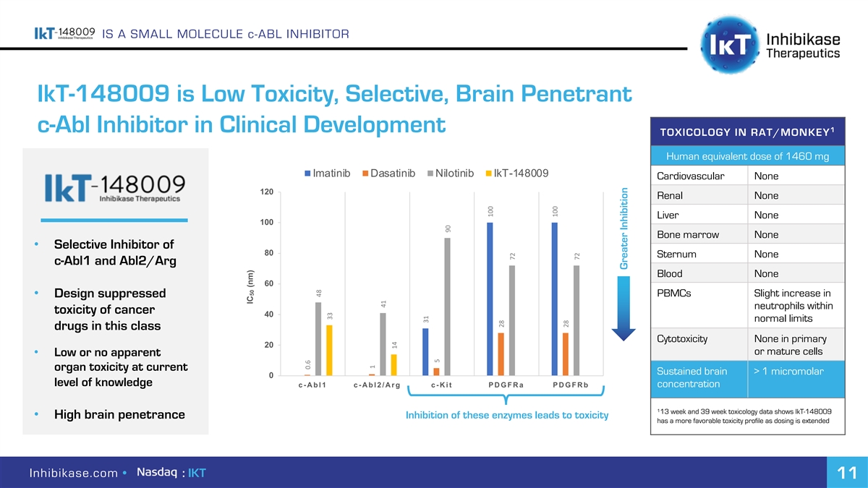The width and height of the screenshot is (868, 488).
Task: Open the Inhibikase.com link in footer
Action: (73, 474)
